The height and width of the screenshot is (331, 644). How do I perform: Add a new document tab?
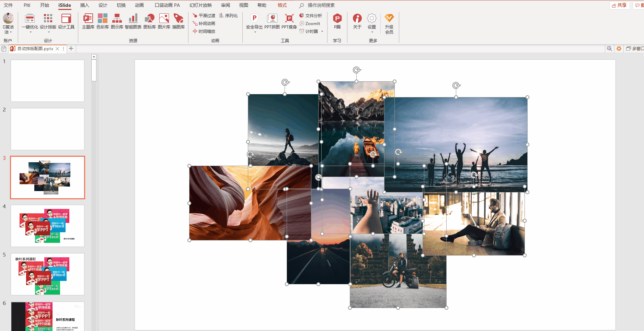tap(71, 49)
